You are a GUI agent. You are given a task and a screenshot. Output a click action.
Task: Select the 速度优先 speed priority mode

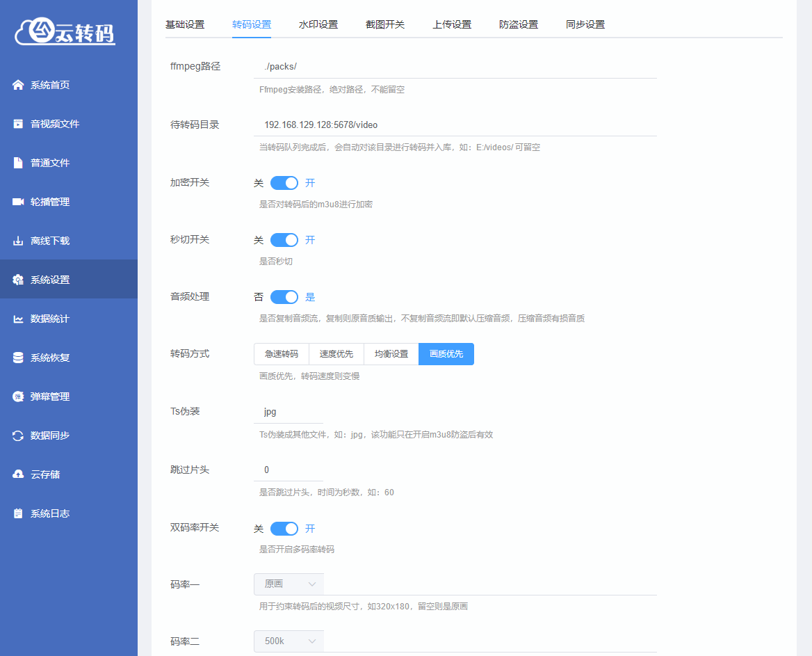coord(336,353)
